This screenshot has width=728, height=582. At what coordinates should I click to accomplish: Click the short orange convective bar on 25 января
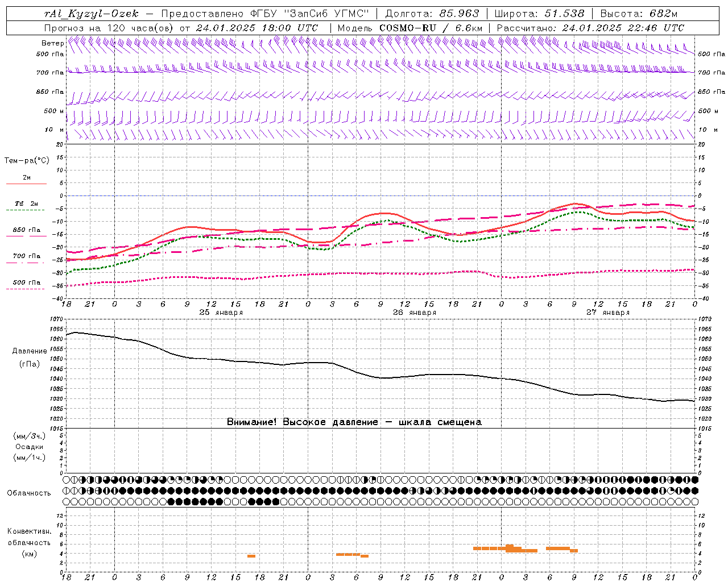click(251, 556)
